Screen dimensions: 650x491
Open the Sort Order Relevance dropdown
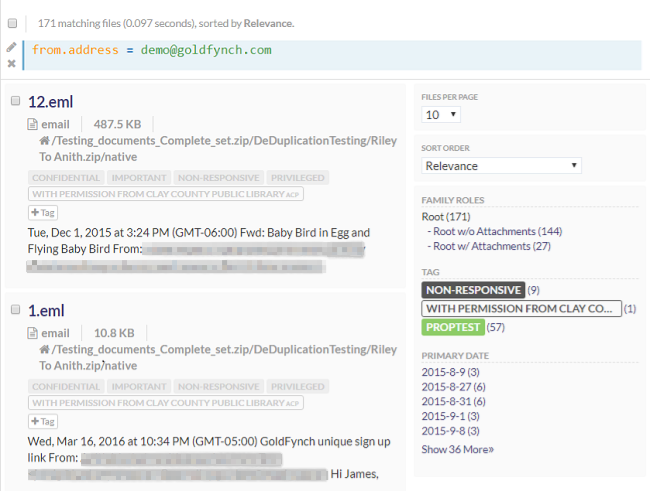tap(501, 166)
